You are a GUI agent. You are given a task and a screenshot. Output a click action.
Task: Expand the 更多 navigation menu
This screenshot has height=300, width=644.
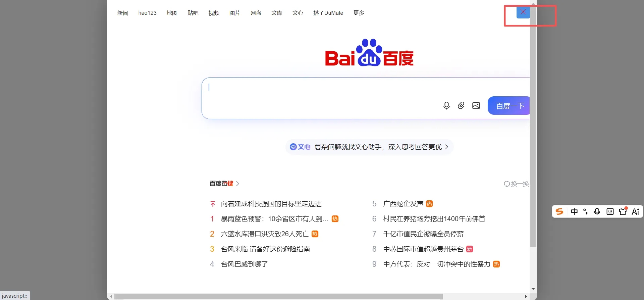point(359,13)
